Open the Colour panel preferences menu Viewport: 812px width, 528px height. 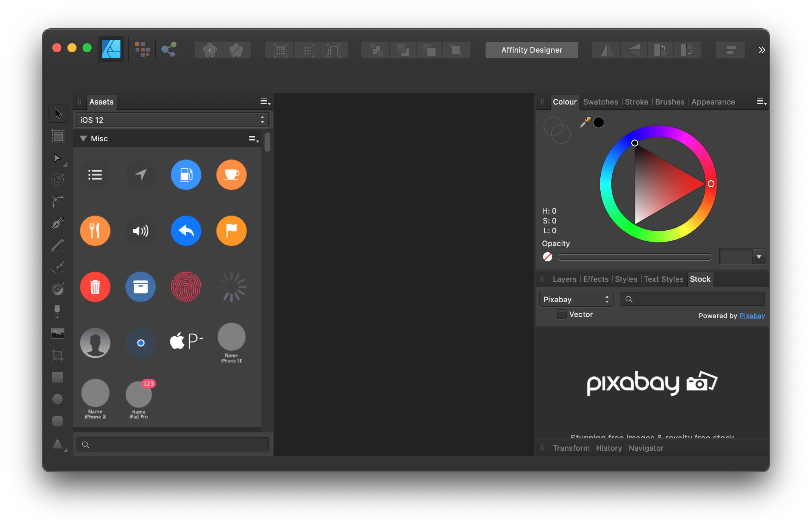(761, 102)
